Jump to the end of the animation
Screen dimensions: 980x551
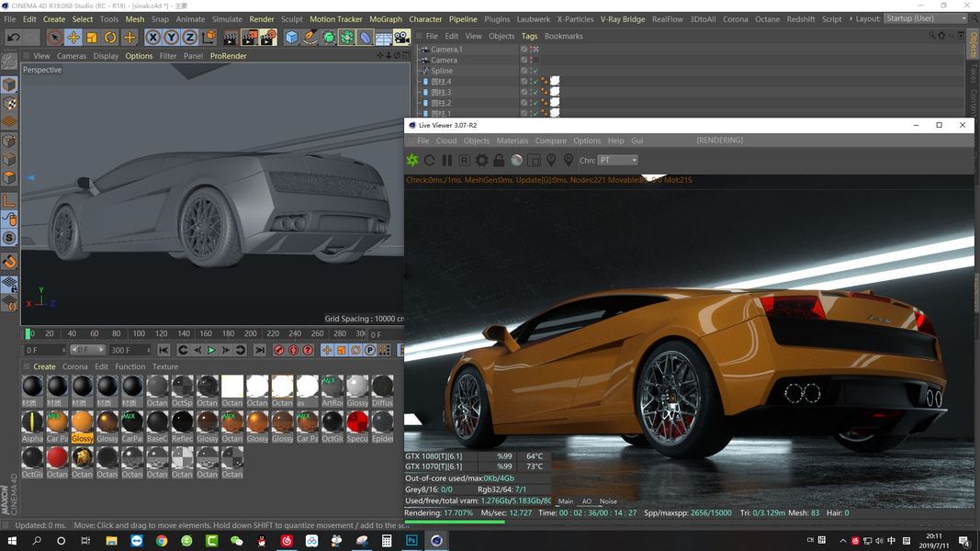tap(259, 351)
